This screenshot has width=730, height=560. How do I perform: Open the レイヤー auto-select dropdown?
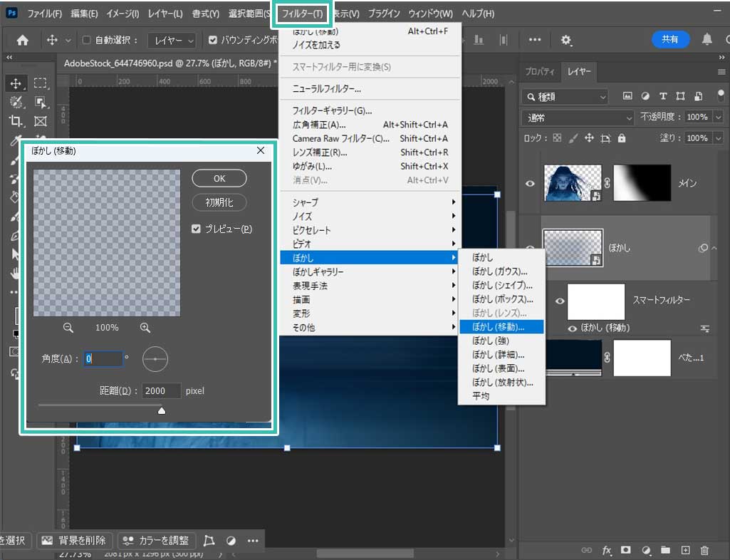tap(172, 41)
